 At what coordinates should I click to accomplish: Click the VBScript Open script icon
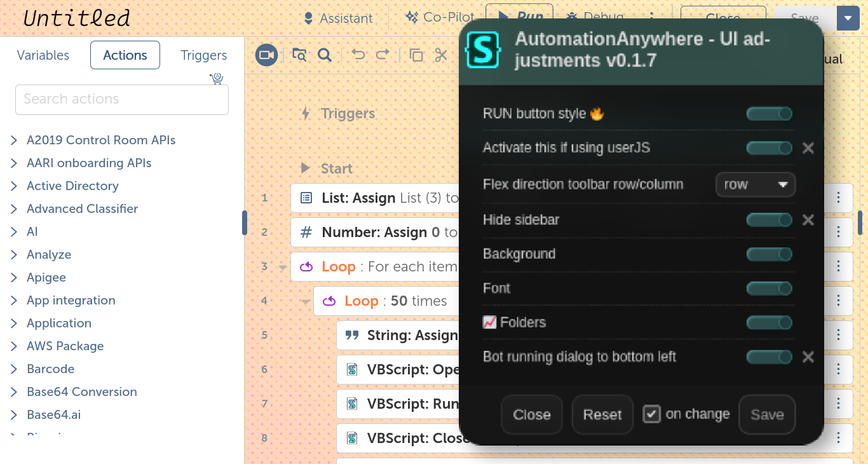(351, 369)
